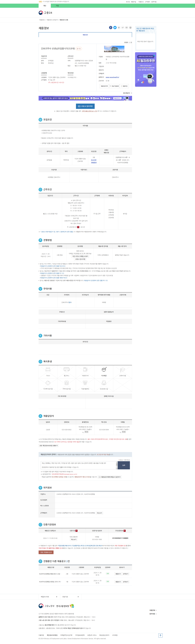Click 회원가입 in top menu
The height and width of the screenshot is (644, 195).
[x=134, y=2]
